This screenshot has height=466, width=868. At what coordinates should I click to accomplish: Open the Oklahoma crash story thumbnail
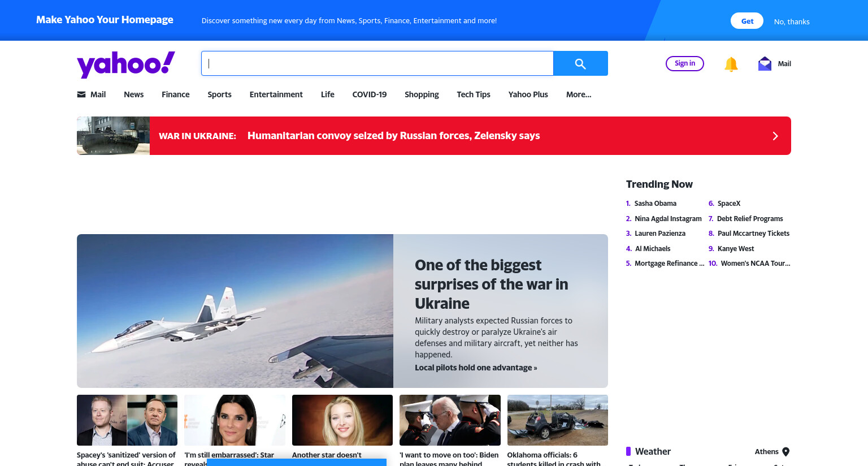tap(558, 420)
